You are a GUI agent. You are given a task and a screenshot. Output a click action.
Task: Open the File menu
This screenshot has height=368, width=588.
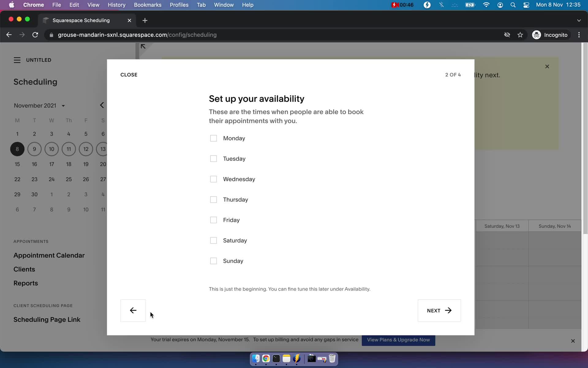56,5
